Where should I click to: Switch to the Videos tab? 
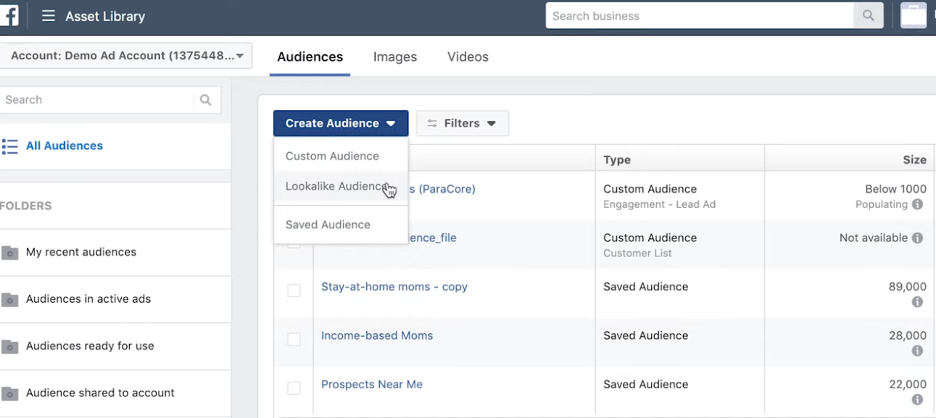coord(468,57)
